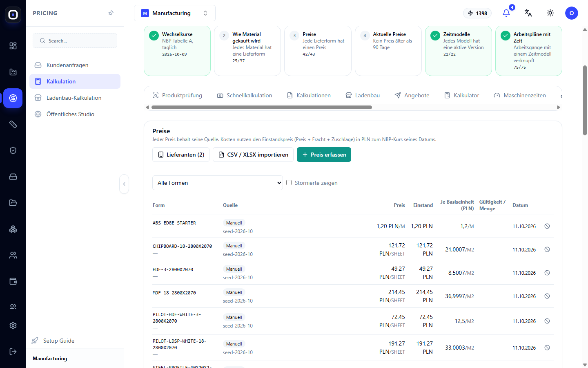
Task: Open the folder icon in left rail
Action: [x=13, y=203]
